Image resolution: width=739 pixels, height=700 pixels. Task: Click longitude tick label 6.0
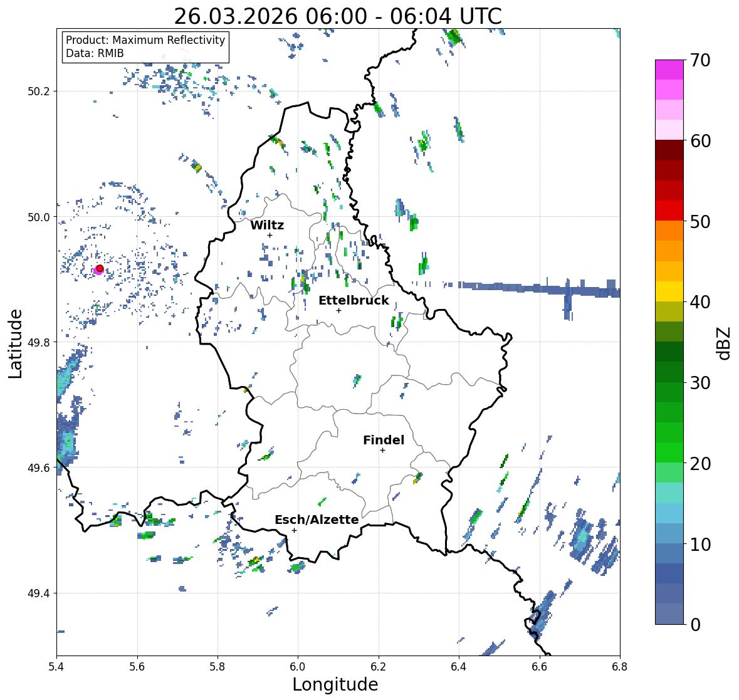pyautogui.click(x=298, y=667)
